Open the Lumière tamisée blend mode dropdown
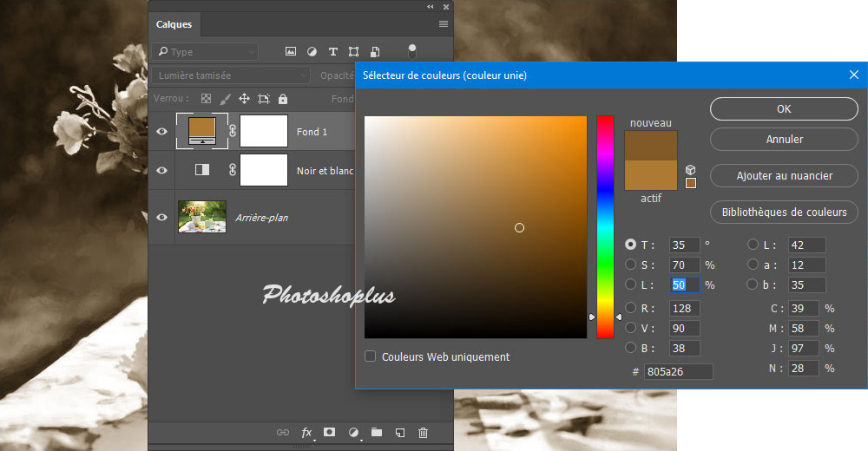The height and width of the screenshot is (451, 868). click(x=231, y=75)
